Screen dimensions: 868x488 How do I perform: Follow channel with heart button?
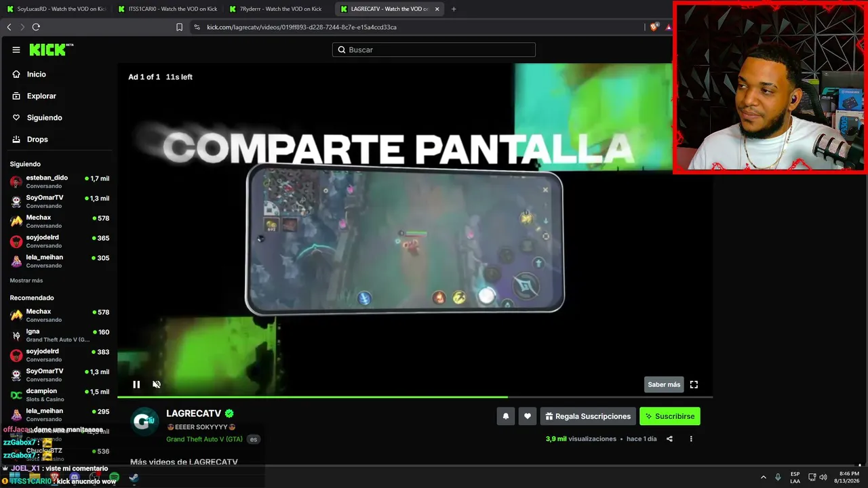pyautogui.click(x=528, y=416)
